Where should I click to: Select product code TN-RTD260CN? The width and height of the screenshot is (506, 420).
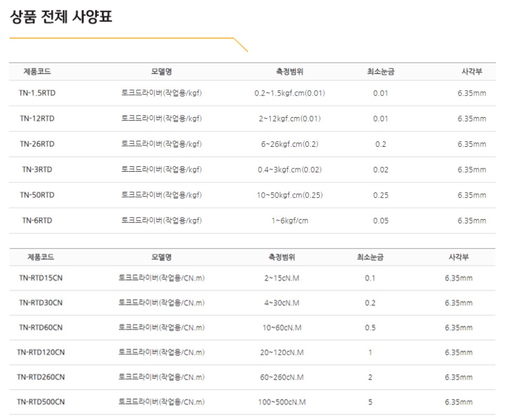(x=40, y=377)
